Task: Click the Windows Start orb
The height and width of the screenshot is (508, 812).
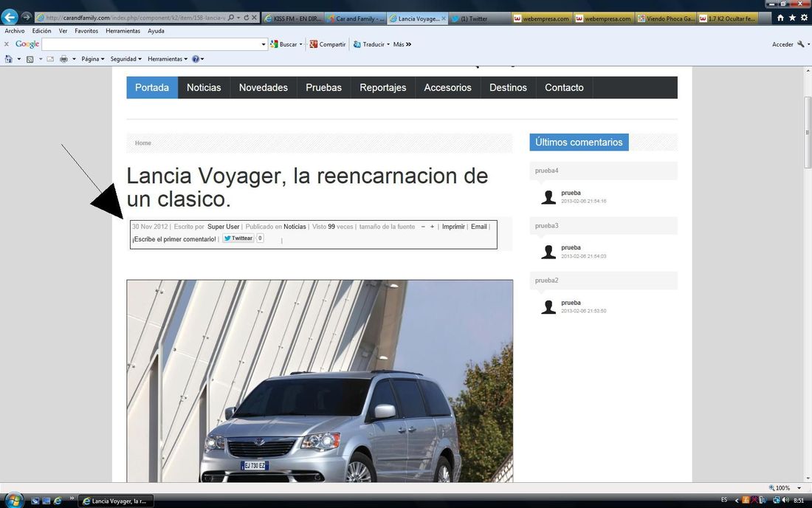Action: click(13, 501)
